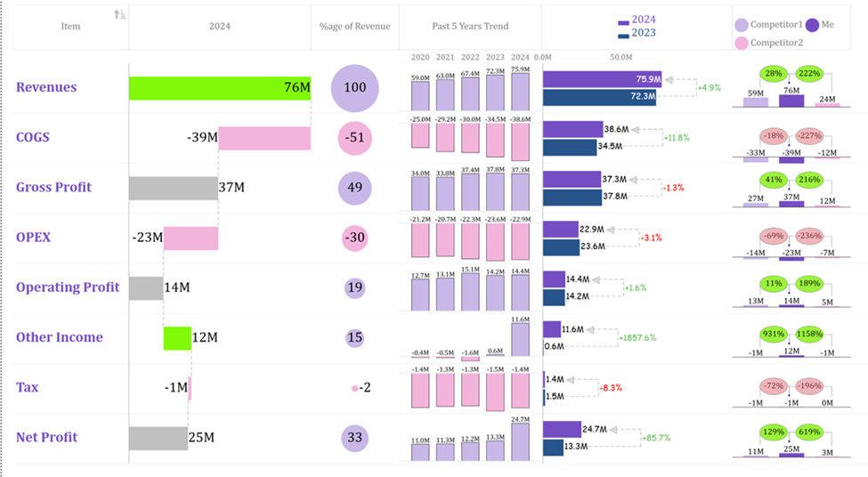Click the 222% green oval in Revenues row

click(x=813, y=73)
